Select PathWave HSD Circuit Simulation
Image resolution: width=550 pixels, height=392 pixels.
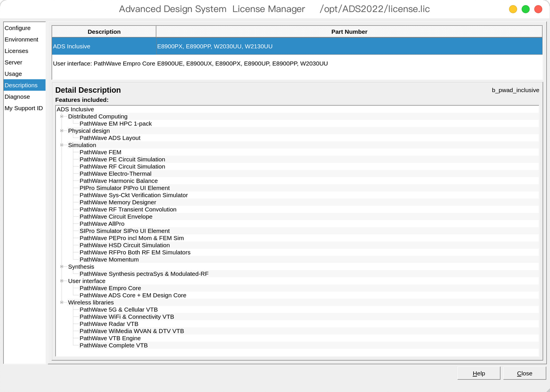coord(125,245)
